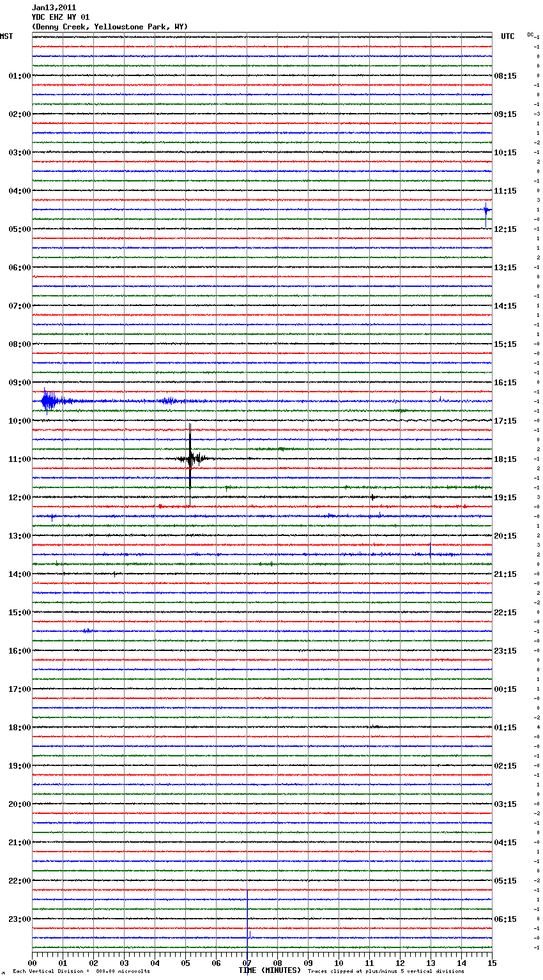This screenshot has height=980, width=543.
Task: Click the minute axis tick label "12"
Action: click(400, 963)
